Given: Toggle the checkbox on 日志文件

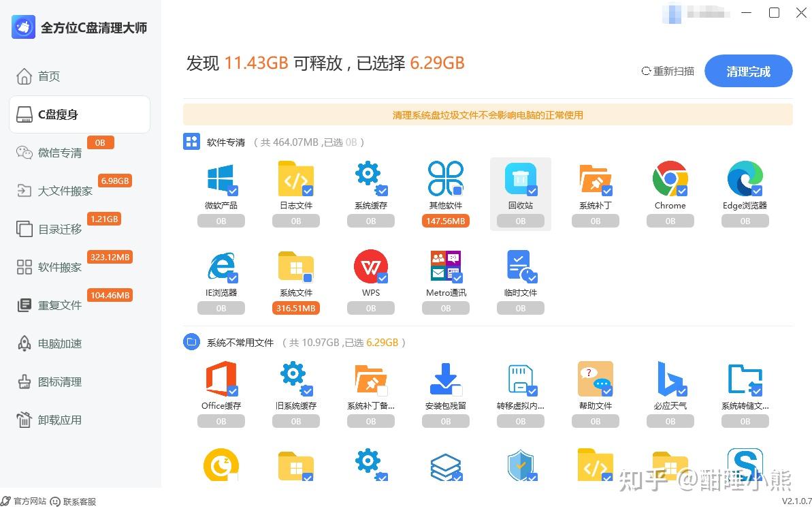Looking at the screenshot, I should tap(308, 191).
